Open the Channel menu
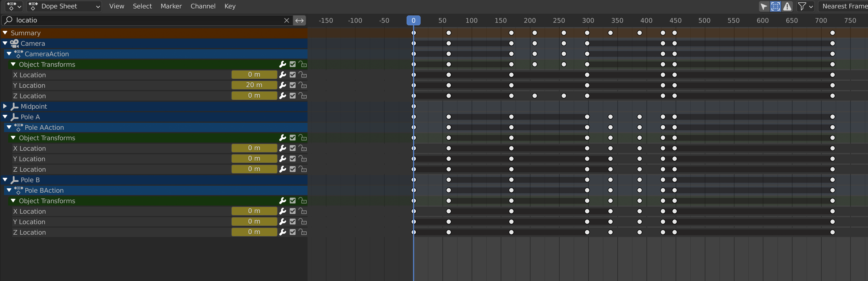 click(x=203, y=6)
